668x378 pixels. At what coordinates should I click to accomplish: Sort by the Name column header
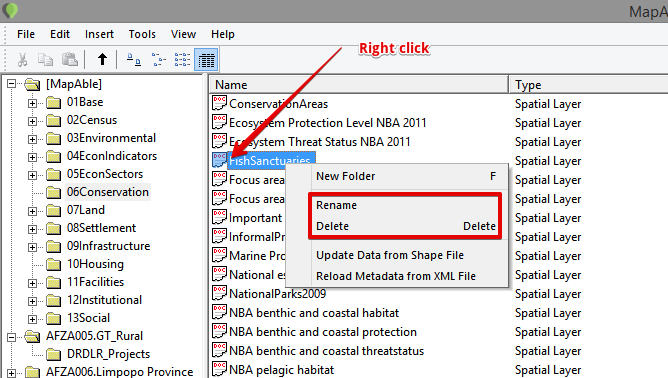(x=359, y=85)
